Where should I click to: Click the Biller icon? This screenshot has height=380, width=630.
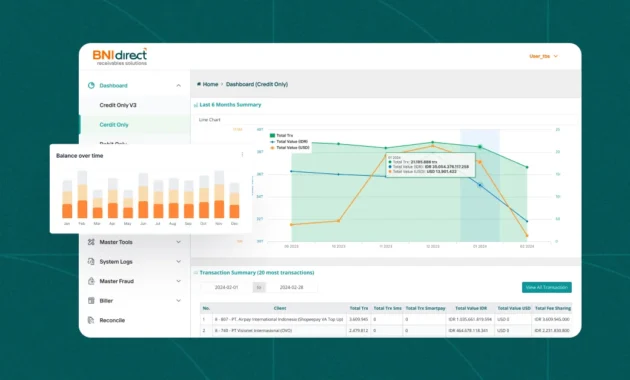(91, 300)
